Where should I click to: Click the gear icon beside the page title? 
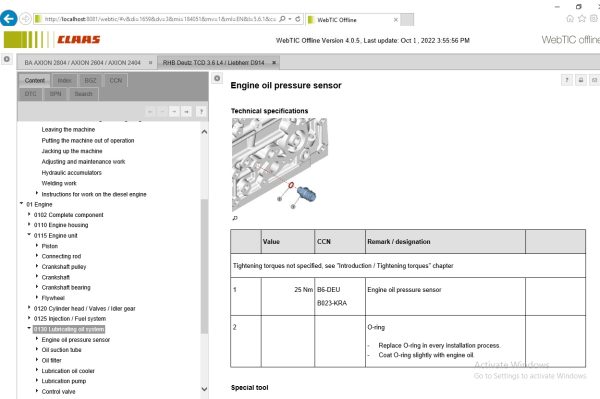(217, 78)
